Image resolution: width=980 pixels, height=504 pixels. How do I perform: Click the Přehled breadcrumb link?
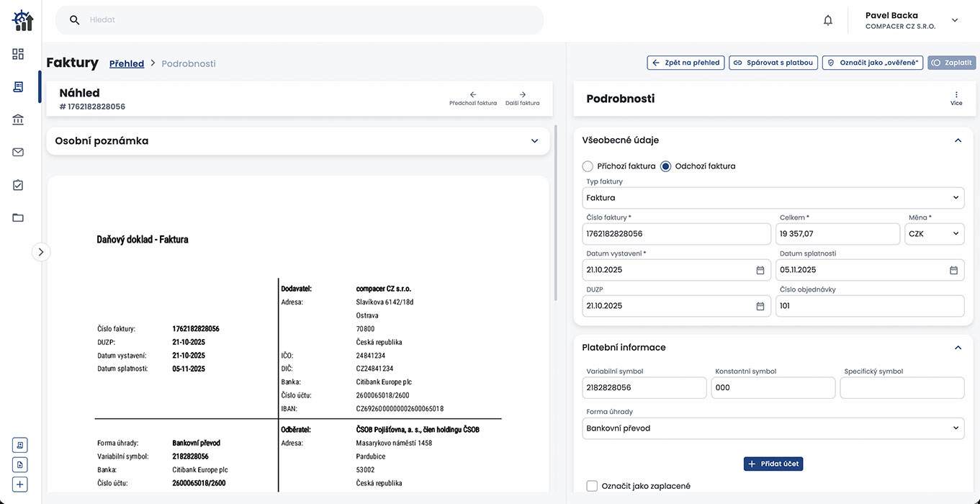click(x=127, y=63)
